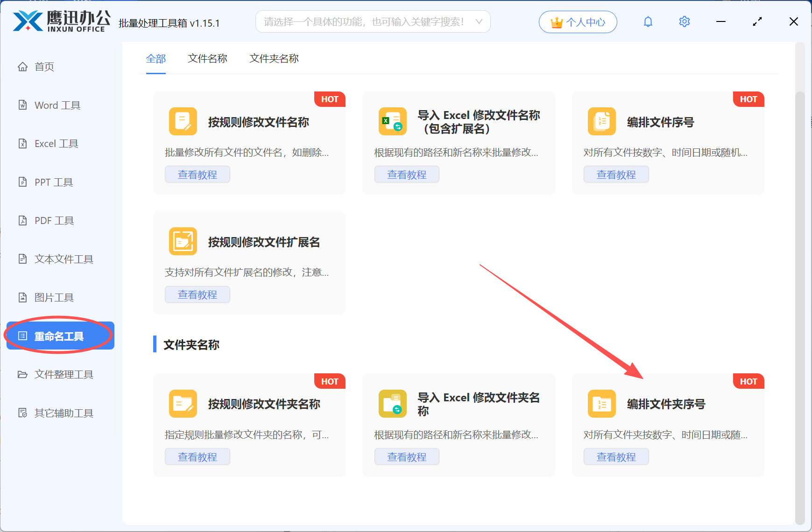Switch to the 文件名称 tab
Image resolution: width=812 pixels, height=532 pixels.
click(x=207, y=58)
